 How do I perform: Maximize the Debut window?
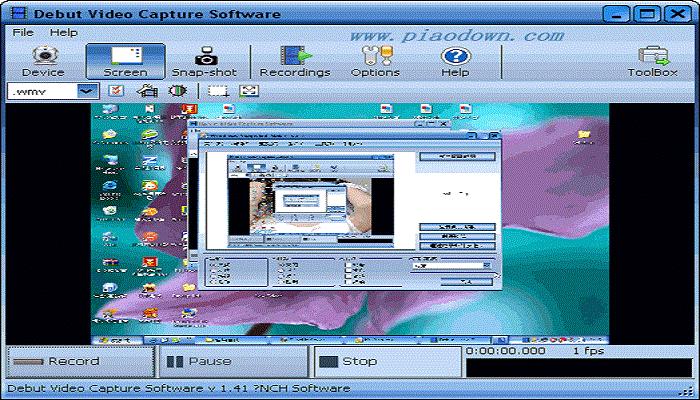tap(647, 14)
